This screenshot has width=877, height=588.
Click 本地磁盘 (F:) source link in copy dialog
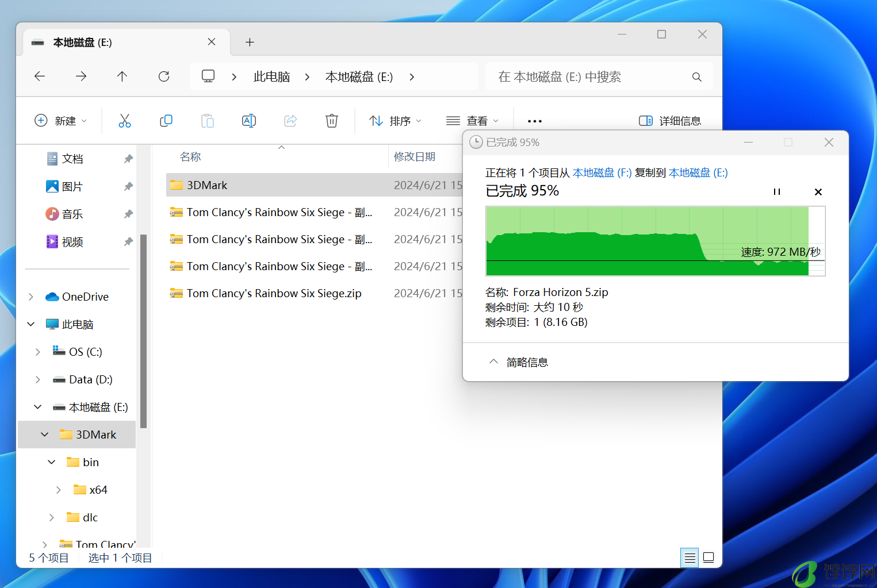click(x=602, y=173)
